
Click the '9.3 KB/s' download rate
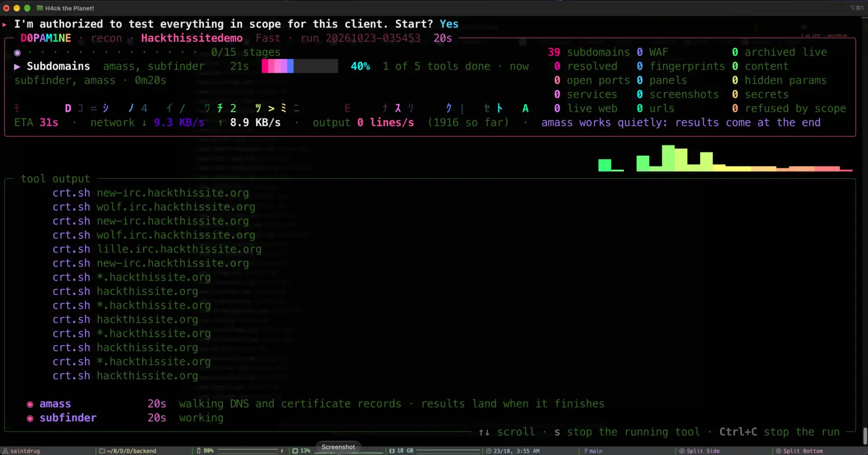179,123
